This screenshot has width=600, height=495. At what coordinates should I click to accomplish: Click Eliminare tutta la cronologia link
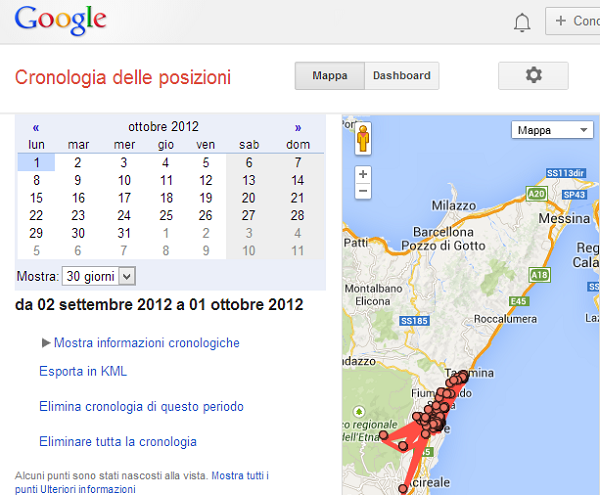point(118,441)
